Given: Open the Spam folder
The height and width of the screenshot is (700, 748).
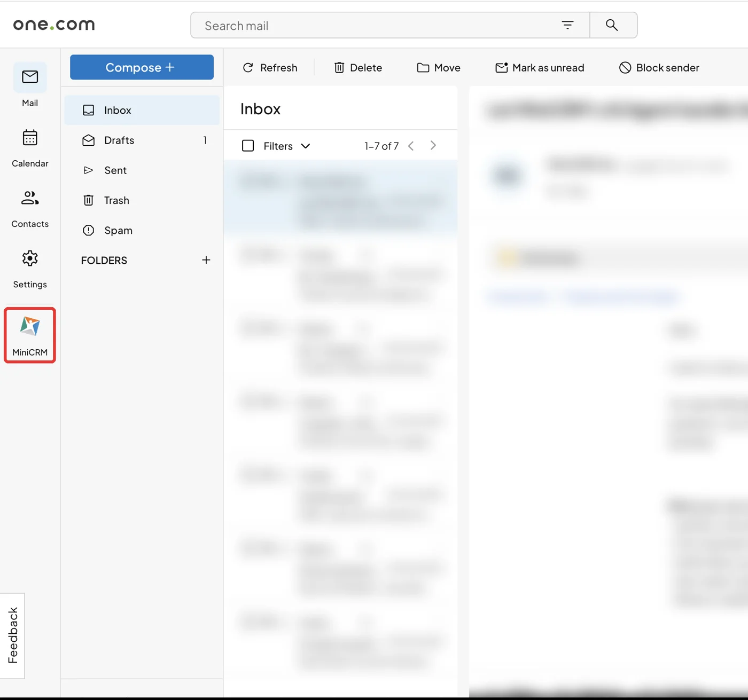Looking at the screenshot, I should pos(142,230).
